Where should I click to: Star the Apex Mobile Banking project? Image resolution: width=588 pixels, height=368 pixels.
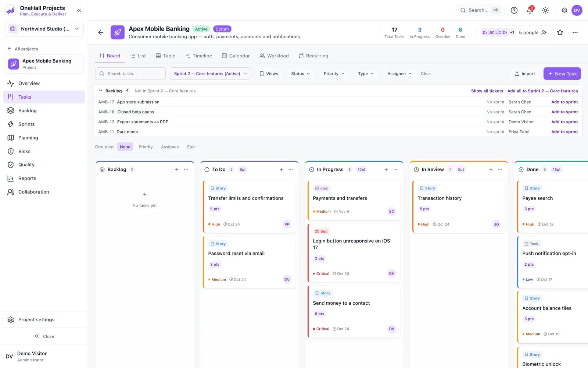click(x=560, y=32)
